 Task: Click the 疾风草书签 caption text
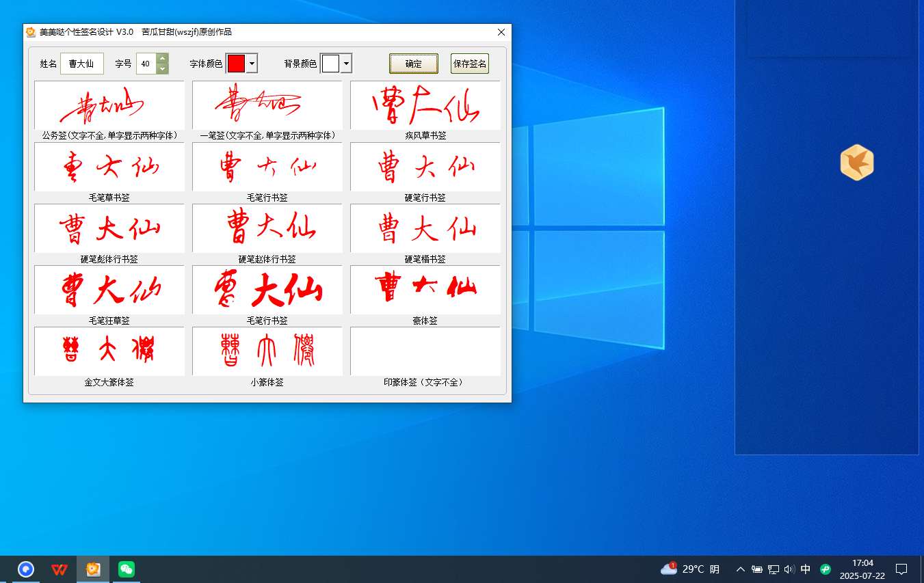(425, 136)
